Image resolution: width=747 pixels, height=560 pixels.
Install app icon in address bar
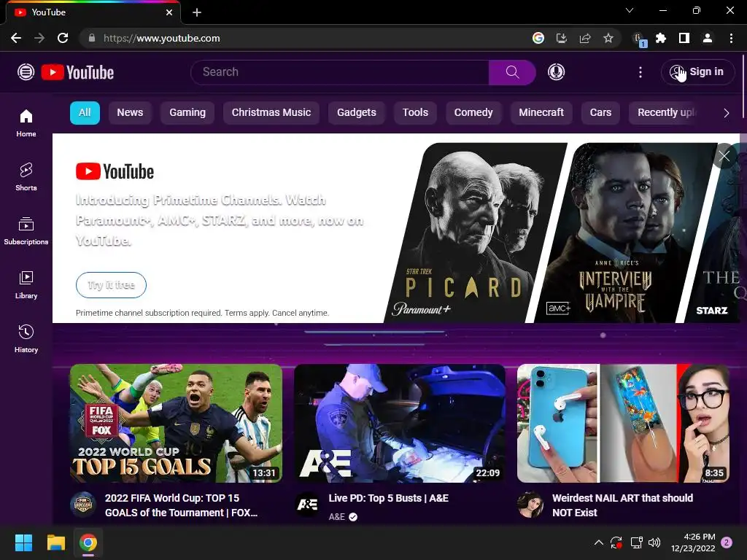point(562,38)
